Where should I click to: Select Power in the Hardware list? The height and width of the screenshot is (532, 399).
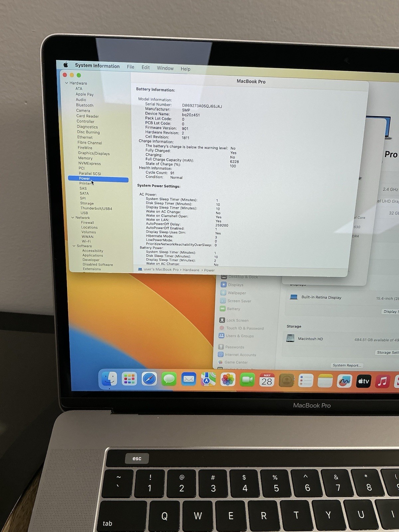pyautogui.click(x=98, y=179)
